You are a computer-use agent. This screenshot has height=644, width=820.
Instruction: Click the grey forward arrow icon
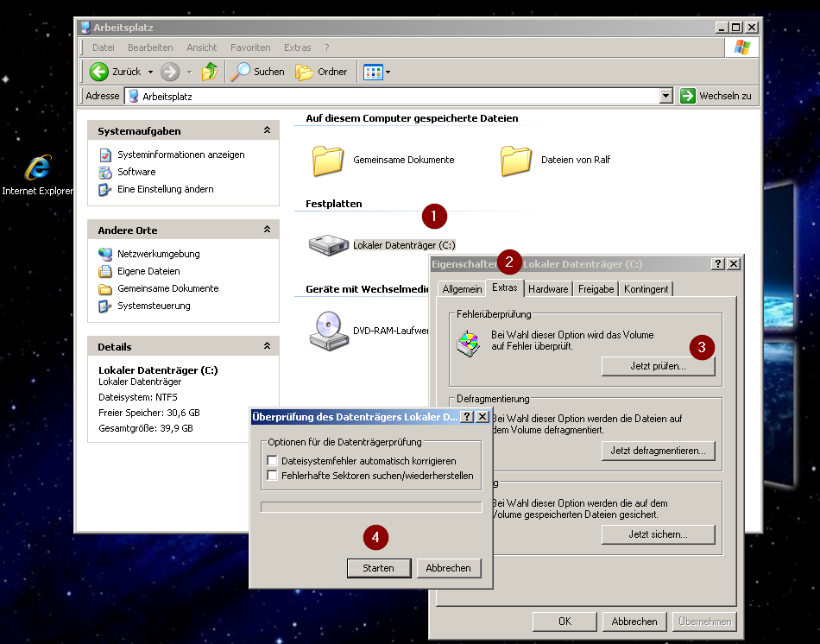pos(170,72)
